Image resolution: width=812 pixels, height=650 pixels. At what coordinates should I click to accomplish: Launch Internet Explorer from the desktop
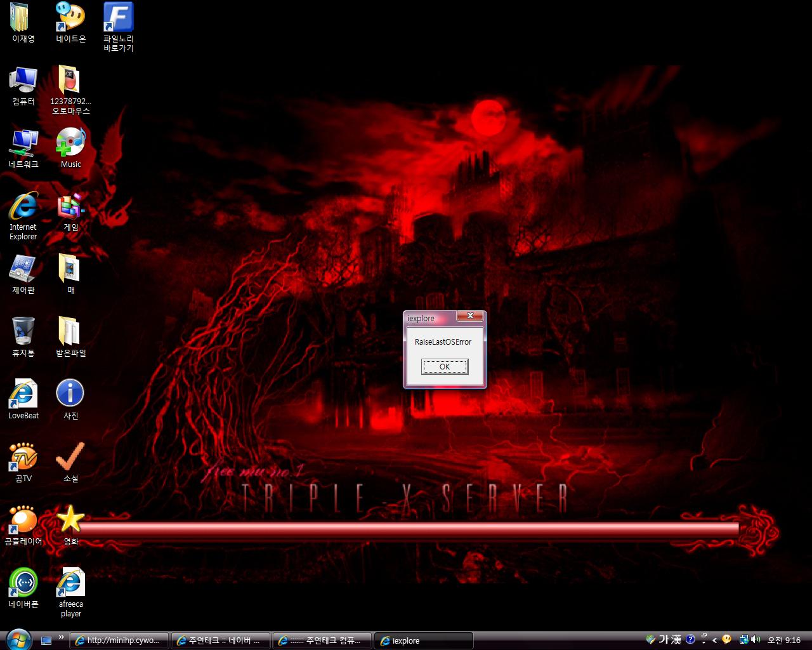(23, 216)
